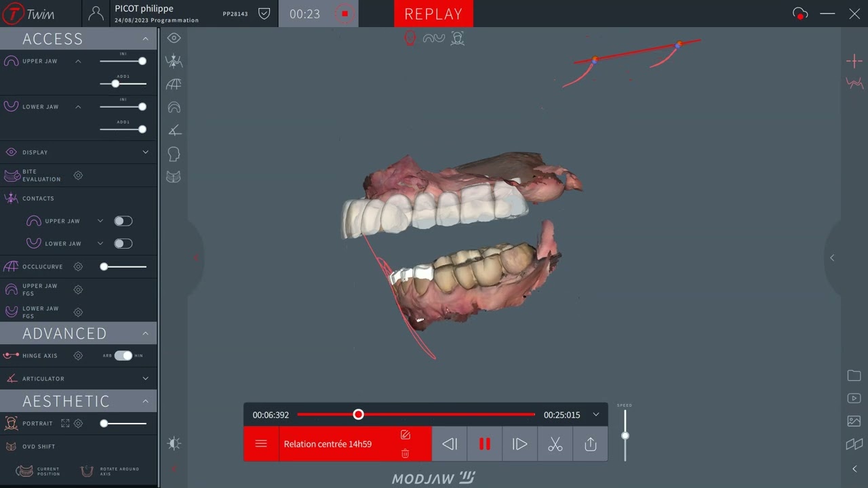
Task: Open the folder icon on right sidebar
Action: coord(854,375)
